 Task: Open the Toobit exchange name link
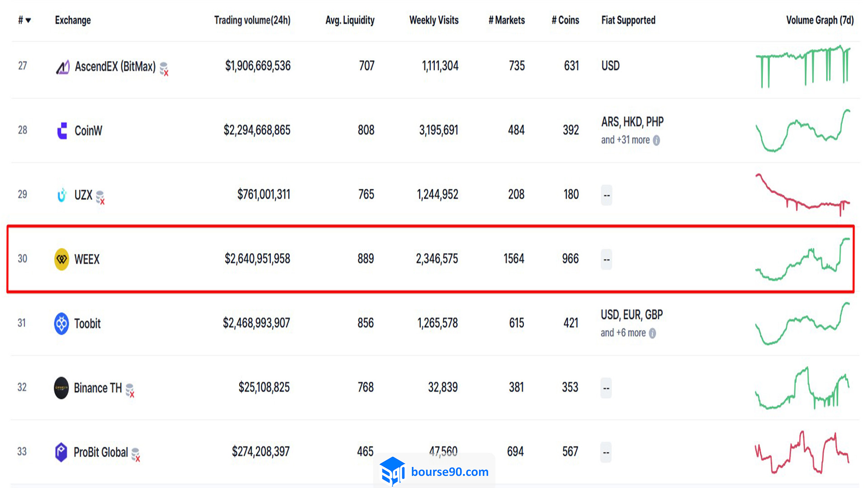(x=87, y=324)
